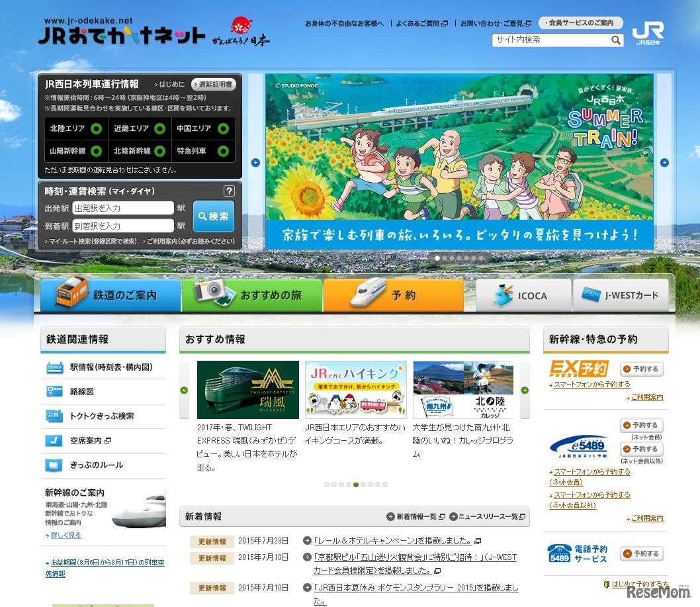Viewport: 700px width, 607px height.
Task: Click the 空席案内 seat icon
Action: coord(55,441)
